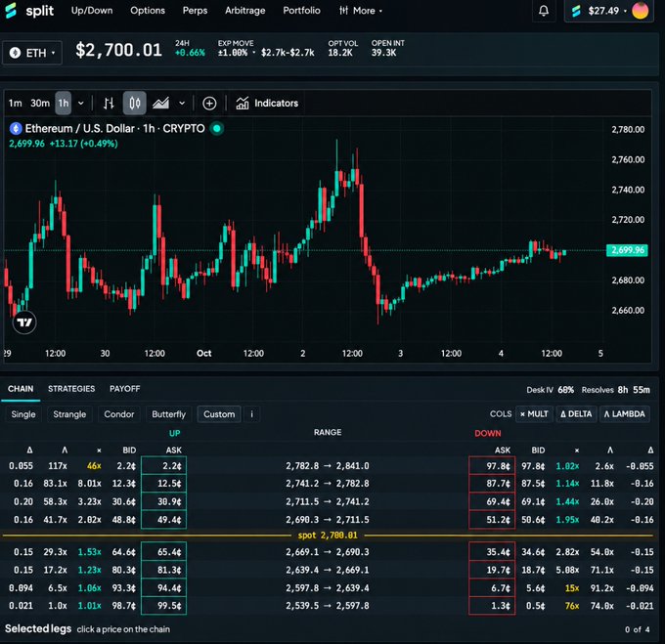Select the Strangle strategy type
The width and height of the screenshot is (665, 644).
pyautogui.click(x=69, y=414)
